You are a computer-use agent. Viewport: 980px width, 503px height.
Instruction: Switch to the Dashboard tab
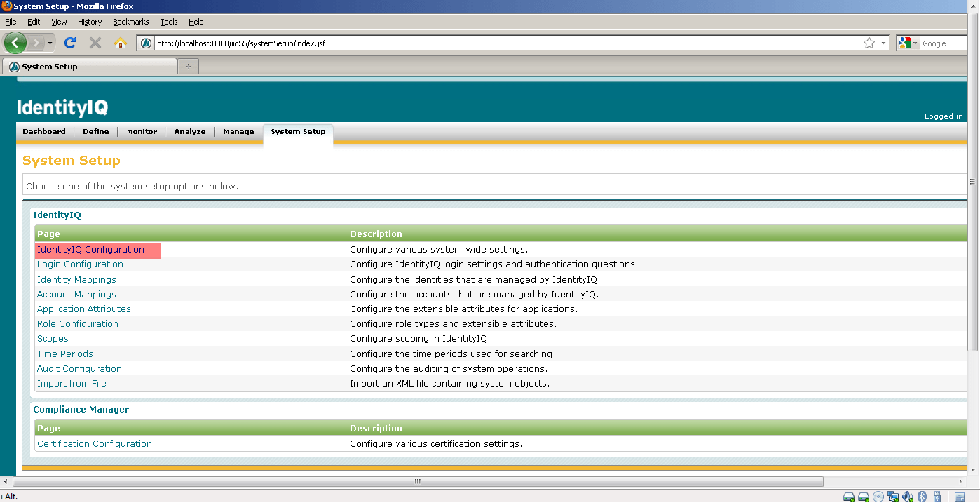tap(44, 131)
